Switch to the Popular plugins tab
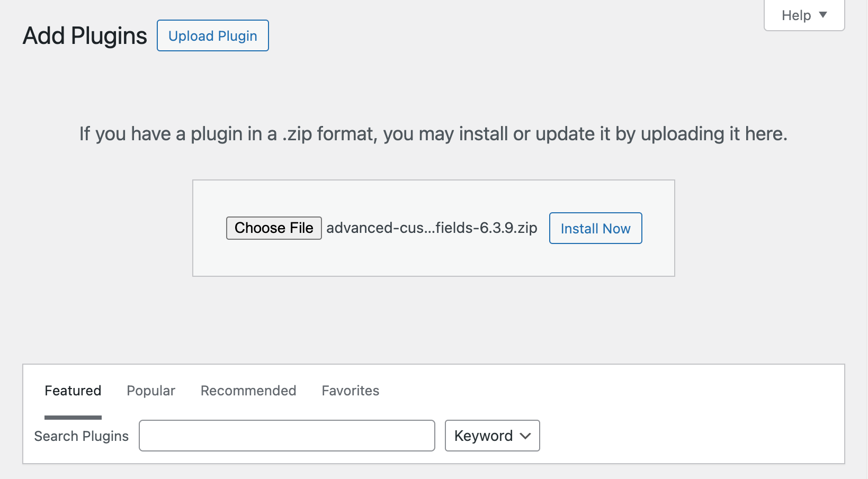Screen dimensions: 868x479 click(150, 391)
